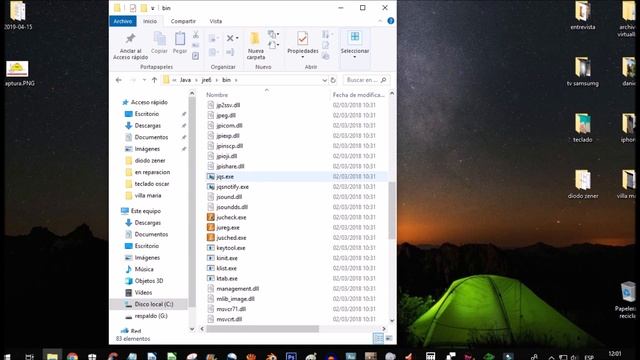
Task: Select the management.dll file
Action: click(x=238, y=289)
